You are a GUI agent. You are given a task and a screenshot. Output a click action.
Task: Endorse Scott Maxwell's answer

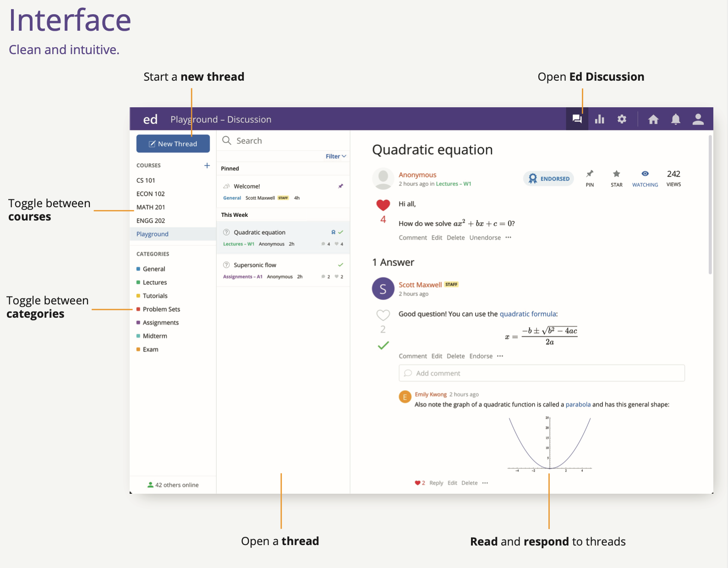pos(481,356)
